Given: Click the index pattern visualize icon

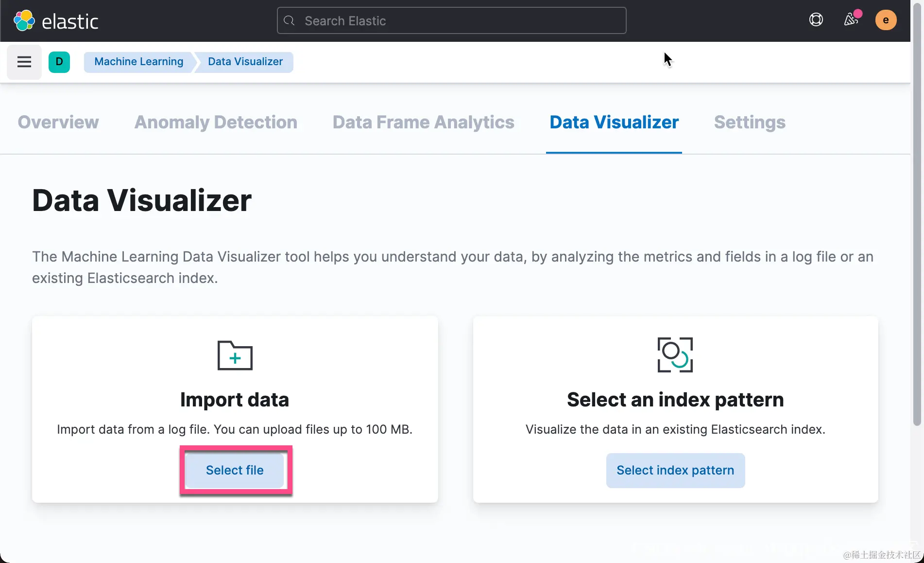Looking at the screenshot, I should 675,355.
